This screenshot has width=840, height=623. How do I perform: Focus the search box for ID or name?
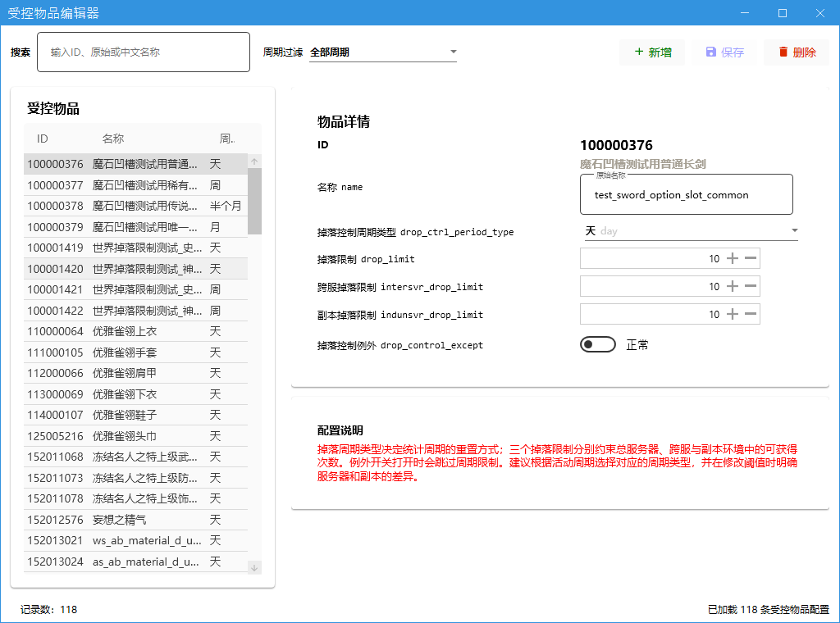click(144, 52)
